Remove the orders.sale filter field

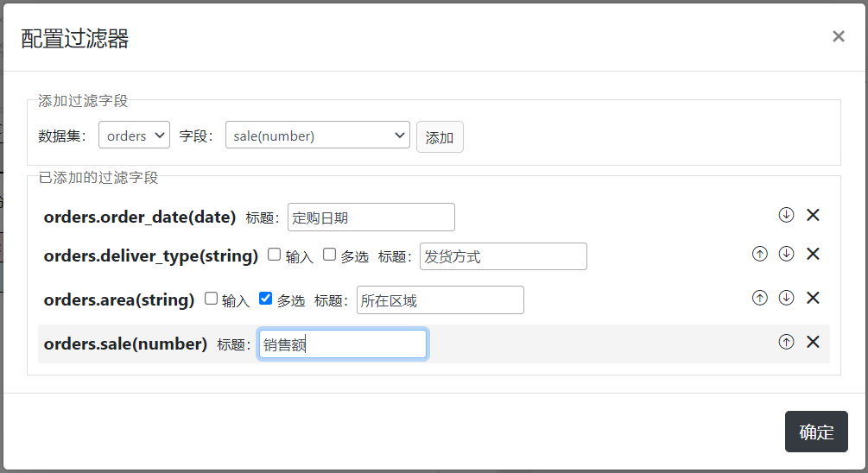813,342
